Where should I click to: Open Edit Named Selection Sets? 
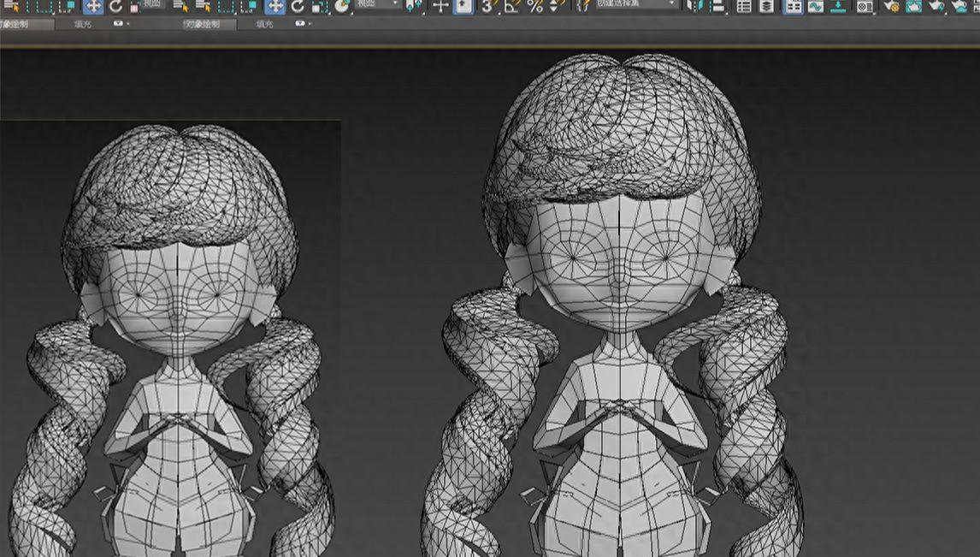[583, 6]
